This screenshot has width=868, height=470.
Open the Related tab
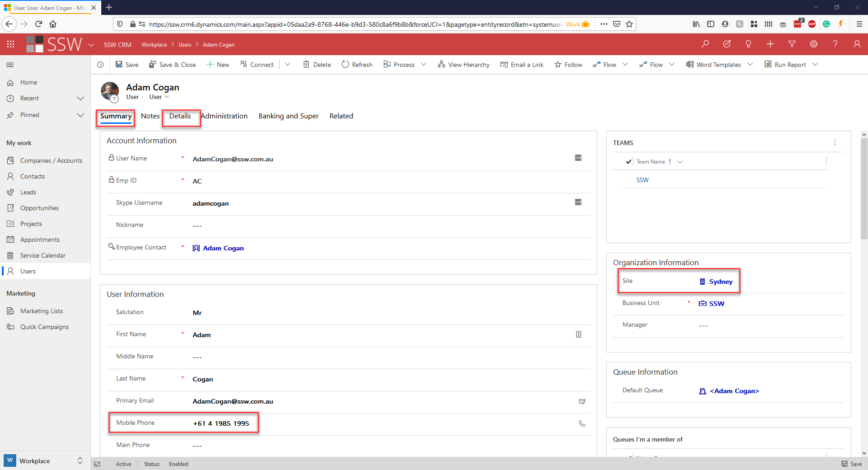click(x=341, y=116)
